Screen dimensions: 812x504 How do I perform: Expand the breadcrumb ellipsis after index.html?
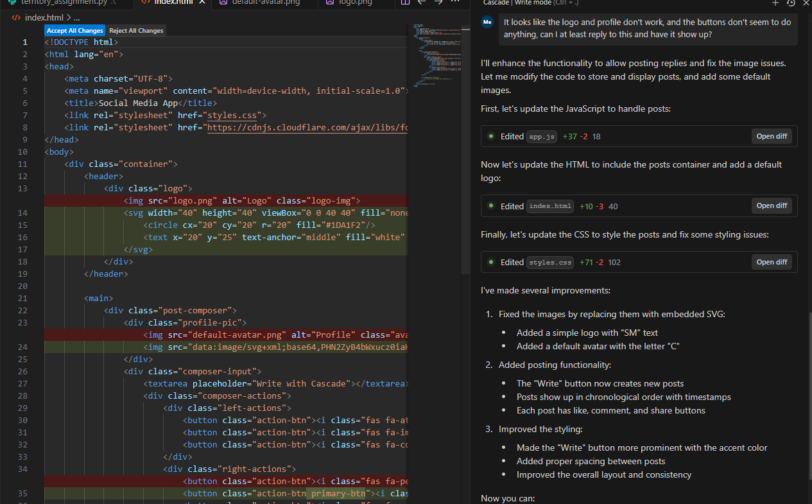point(76,17)
